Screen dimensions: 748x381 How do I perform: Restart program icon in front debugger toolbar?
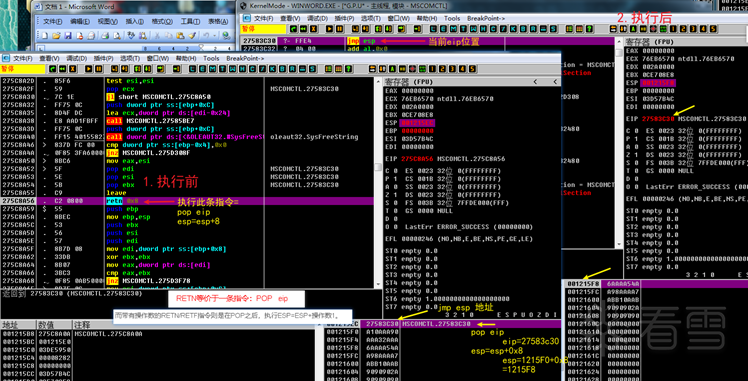(x=62, y=69)
